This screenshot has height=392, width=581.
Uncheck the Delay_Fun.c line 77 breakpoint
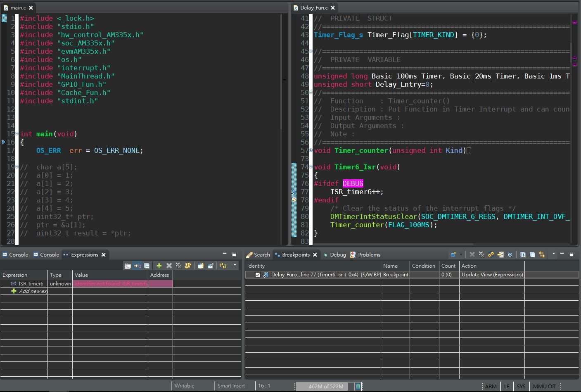coord(258,275)
